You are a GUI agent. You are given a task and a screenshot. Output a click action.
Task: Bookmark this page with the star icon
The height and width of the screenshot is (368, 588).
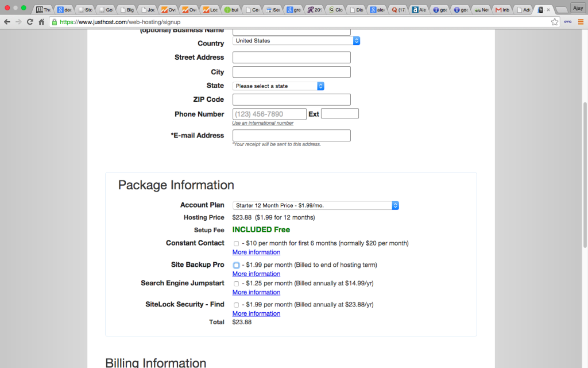(x=555, y=22)
